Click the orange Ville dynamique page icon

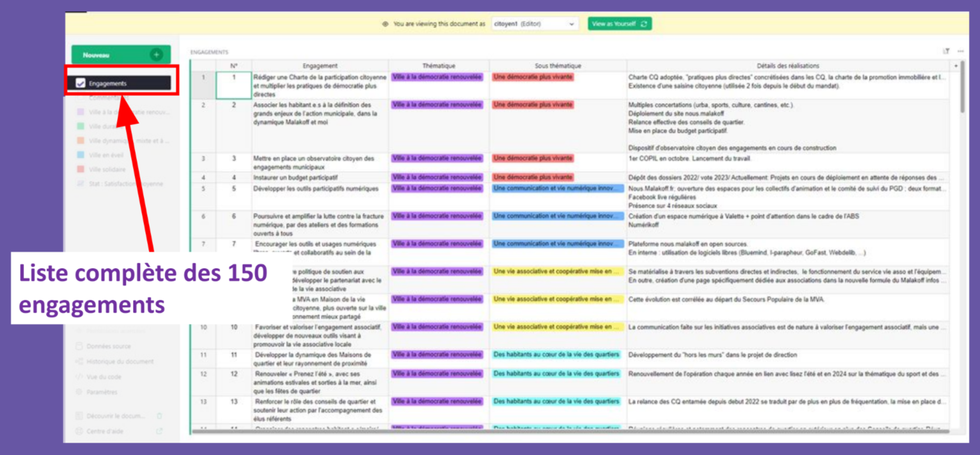[x=81, y=140]
